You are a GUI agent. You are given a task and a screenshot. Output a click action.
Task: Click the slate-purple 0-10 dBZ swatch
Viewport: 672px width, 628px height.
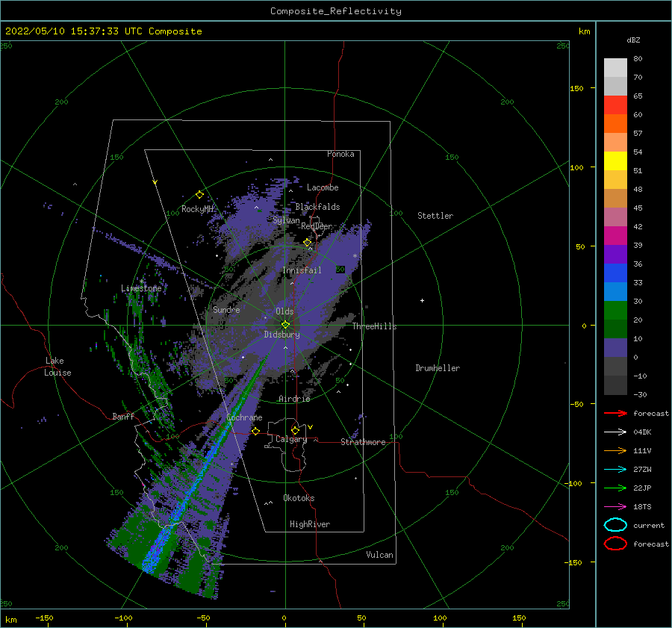[x=615, y=348]
